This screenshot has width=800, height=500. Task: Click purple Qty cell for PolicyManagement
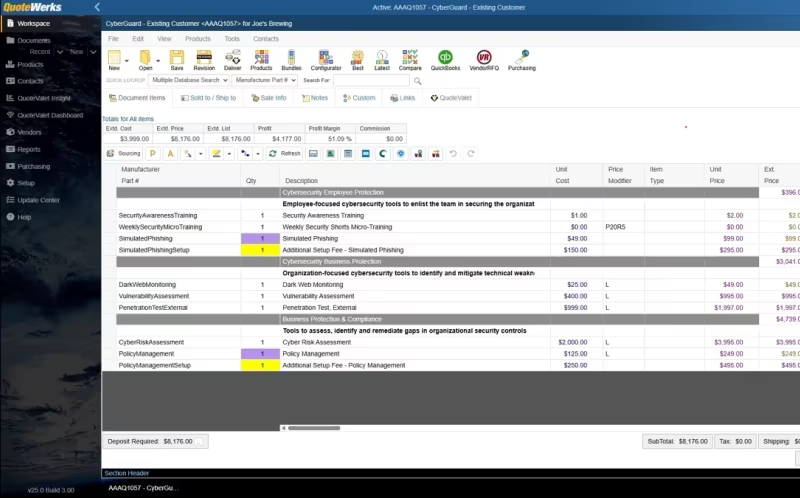[260, 354]
